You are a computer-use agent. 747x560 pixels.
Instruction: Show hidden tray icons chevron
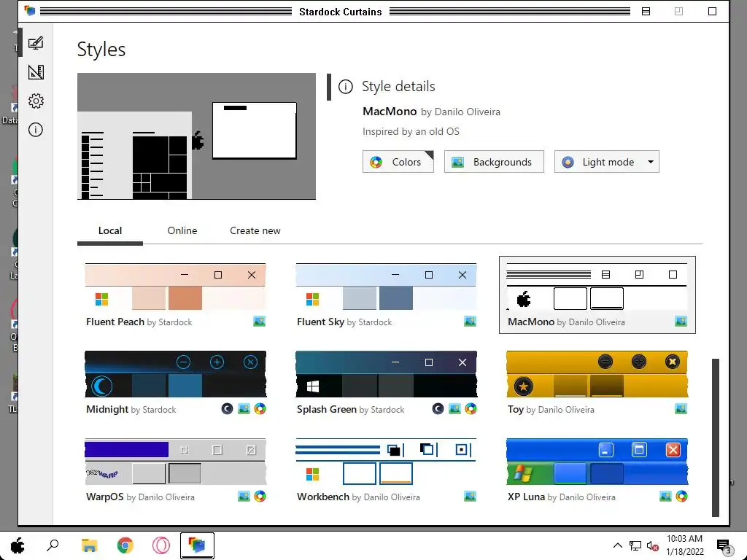tap(617, 545)
